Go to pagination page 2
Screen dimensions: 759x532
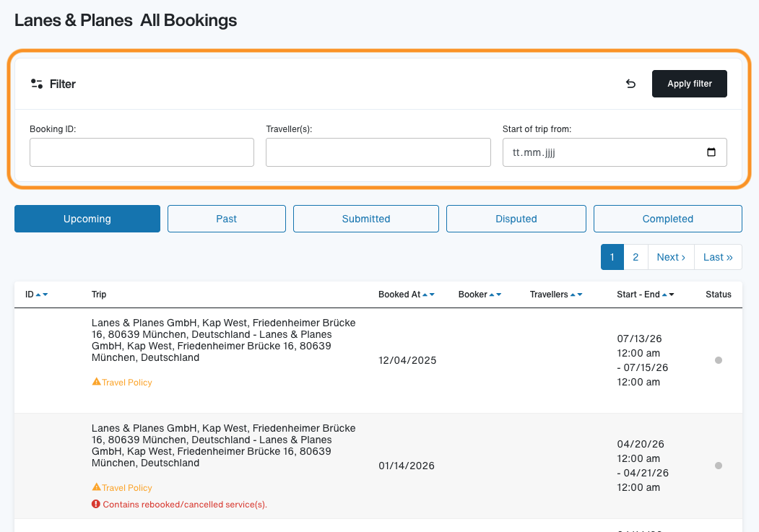click(636, 257)
